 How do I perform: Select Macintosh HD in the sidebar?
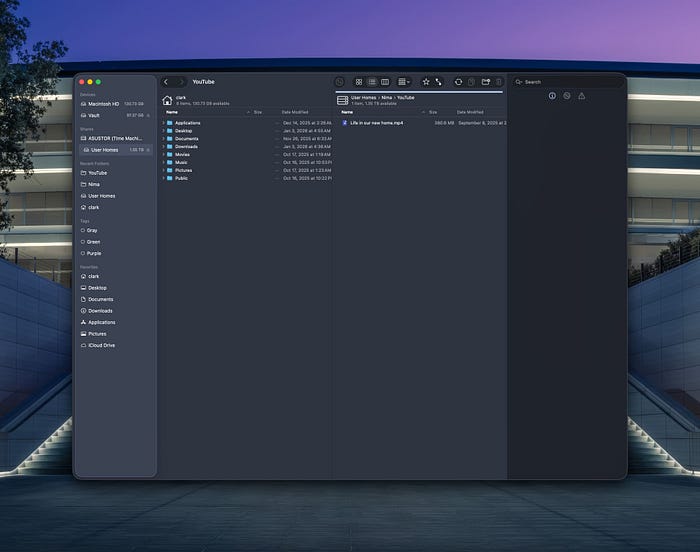[x=116, y=104]
